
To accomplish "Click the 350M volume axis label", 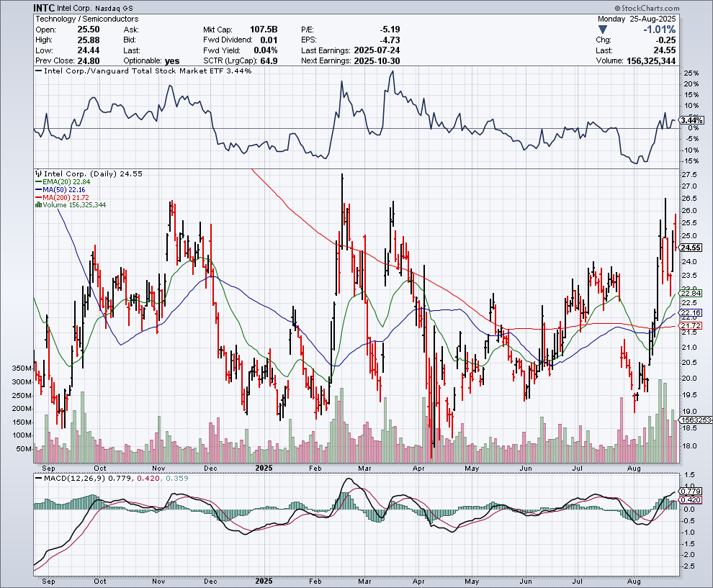I will [22, 368].
